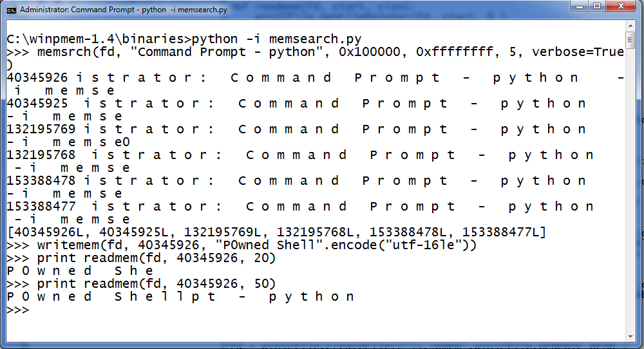Click the 'POwned Shellpt - python' output line
The width and height of the screenshot is (644, 349).
pyautogui.click(x=180, y=296)
